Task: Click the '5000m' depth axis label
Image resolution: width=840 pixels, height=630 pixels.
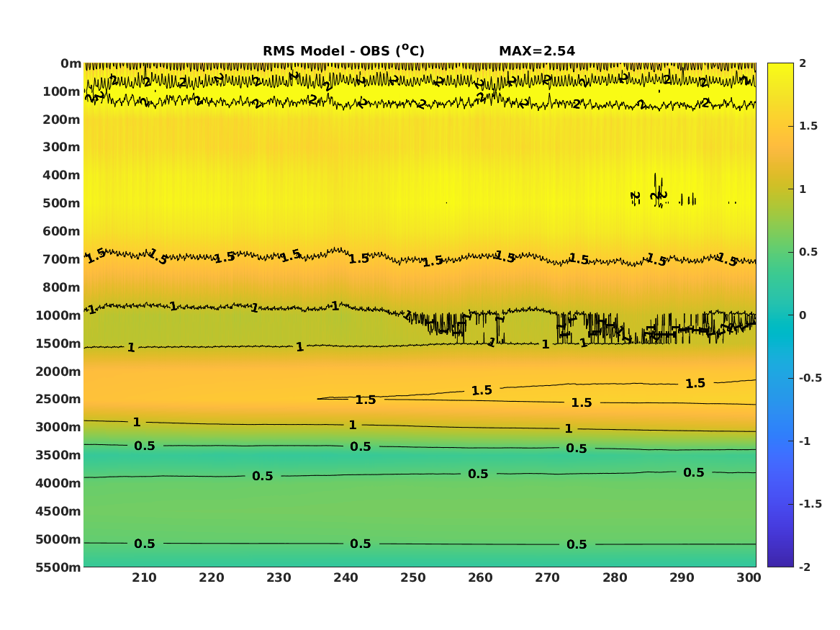Action: click(x=58, y=539)
